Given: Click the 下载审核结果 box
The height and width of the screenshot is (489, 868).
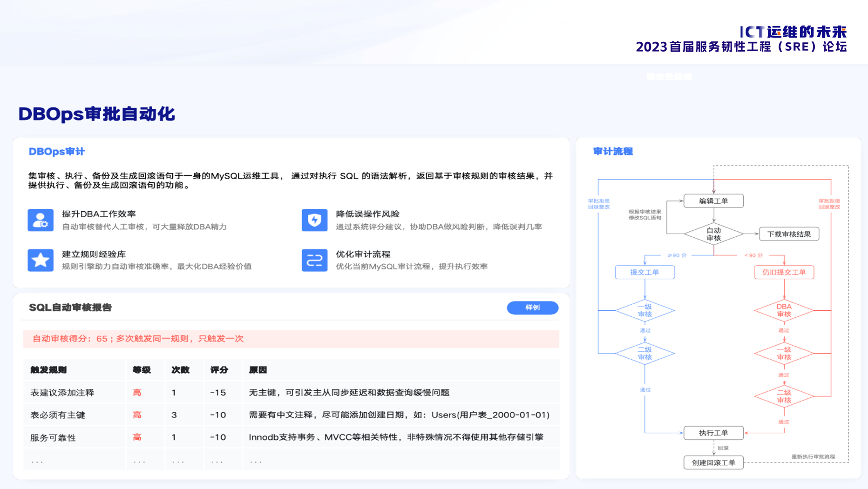Looking at the screenshot, I should point(789,234).
